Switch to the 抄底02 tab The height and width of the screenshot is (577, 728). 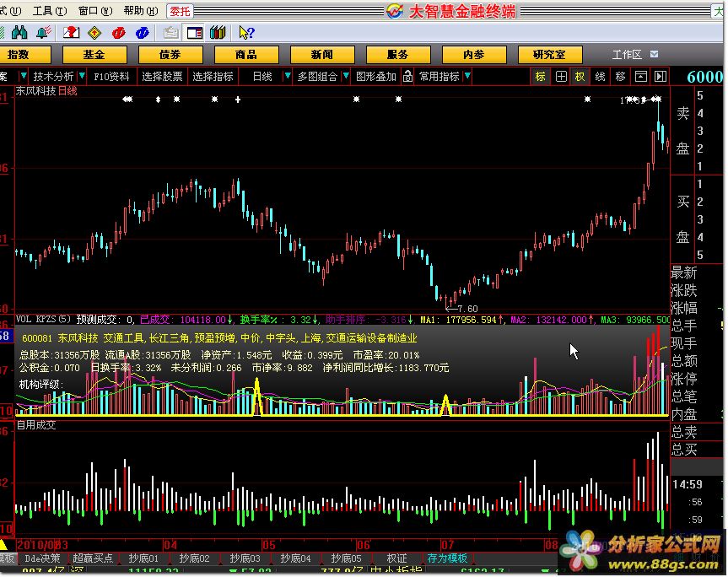click(194, 558)
